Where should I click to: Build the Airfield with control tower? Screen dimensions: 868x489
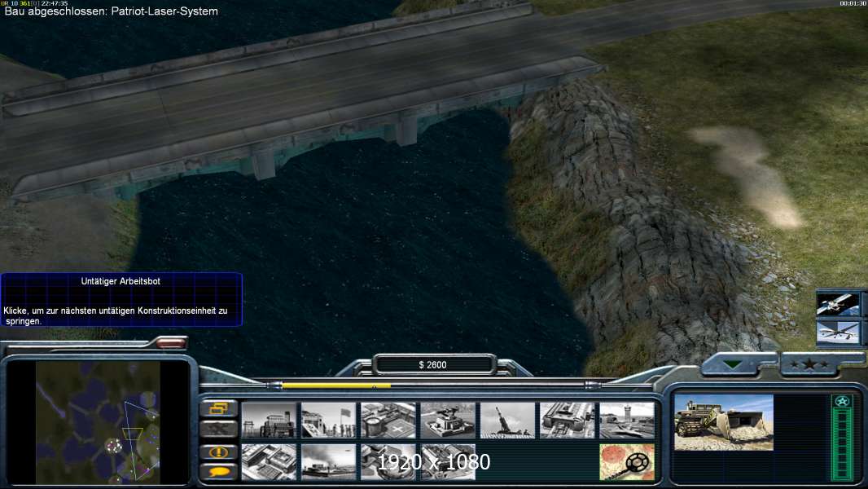(x=627, y=421)
